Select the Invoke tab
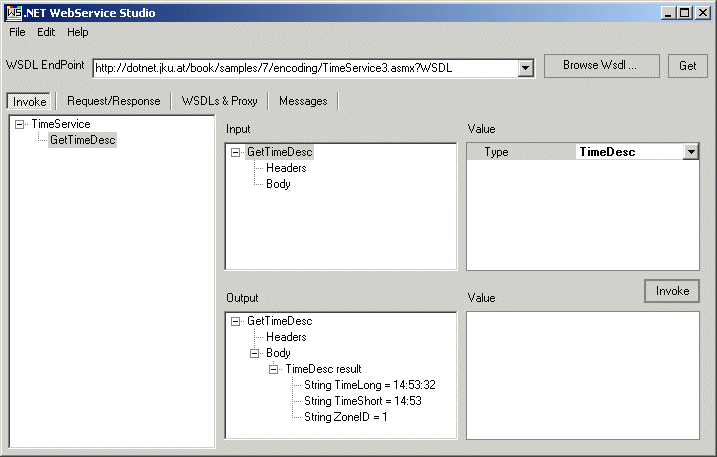Viewport: 717px width, 457px height. (30, 102)
